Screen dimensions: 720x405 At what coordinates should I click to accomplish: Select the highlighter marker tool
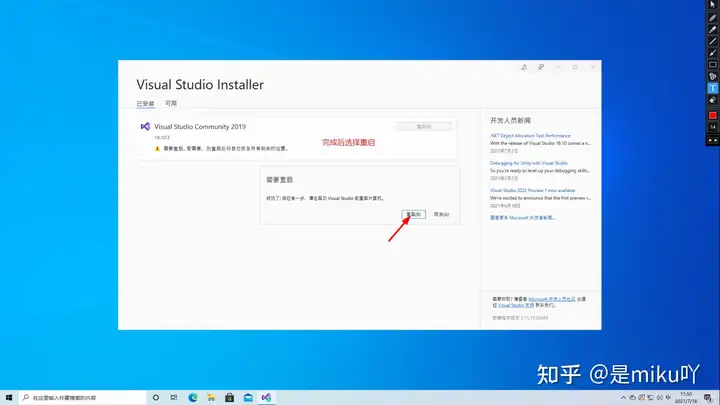click(713, 29)
